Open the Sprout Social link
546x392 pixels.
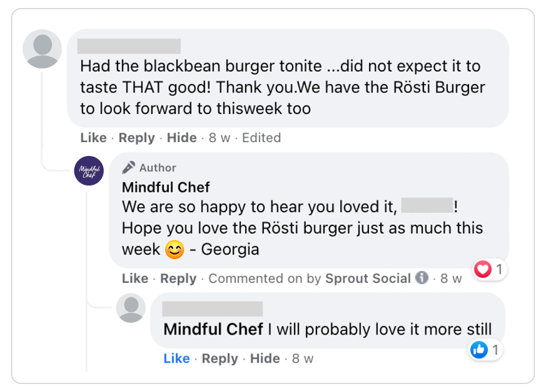368,278
